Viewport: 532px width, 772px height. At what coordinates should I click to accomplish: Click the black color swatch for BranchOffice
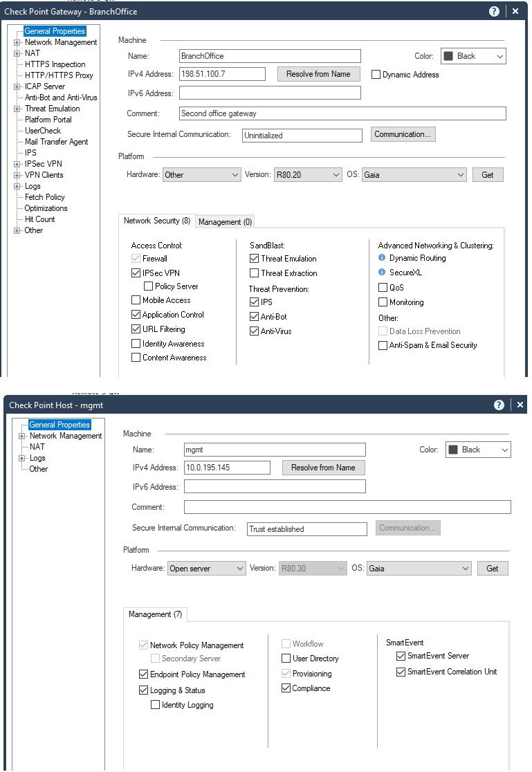[x=448, y=55]
